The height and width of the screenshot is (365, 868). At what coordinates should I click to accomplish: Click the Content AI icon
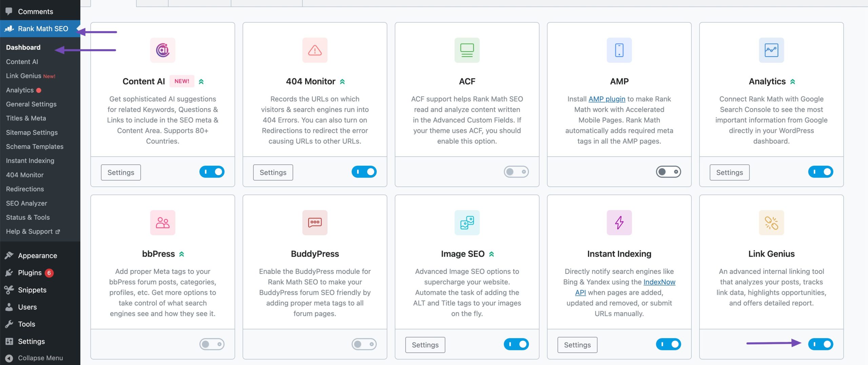162,50
